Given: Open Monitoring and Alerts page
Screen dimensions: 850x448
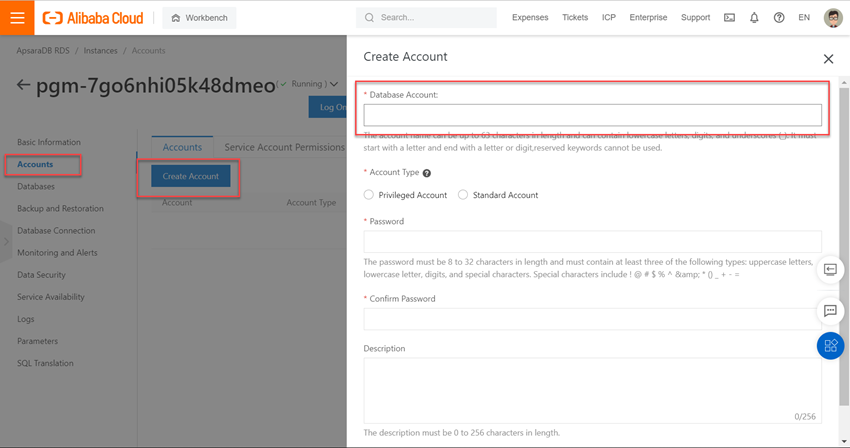Looking at the screenshot, I should coord(57,253).
